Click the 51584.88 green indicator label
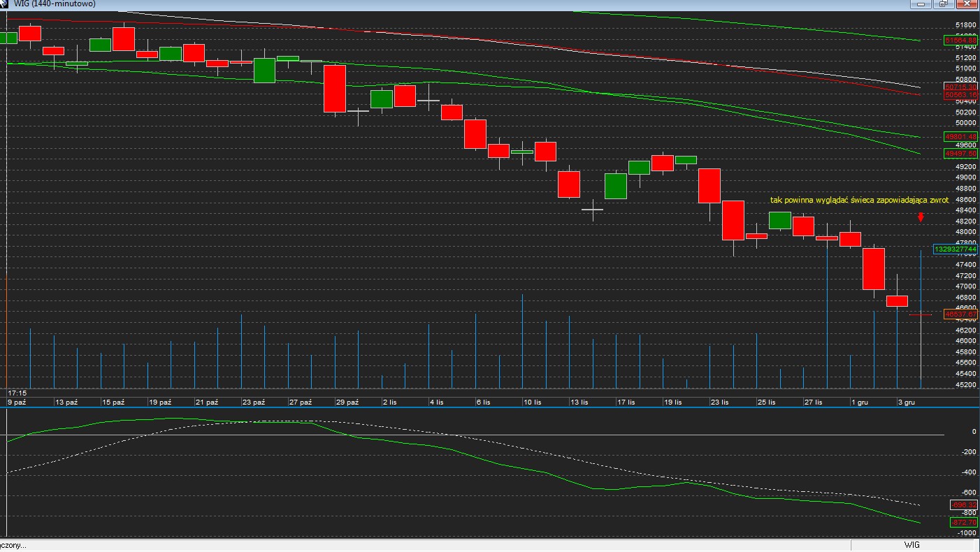 tap(960, 41)
